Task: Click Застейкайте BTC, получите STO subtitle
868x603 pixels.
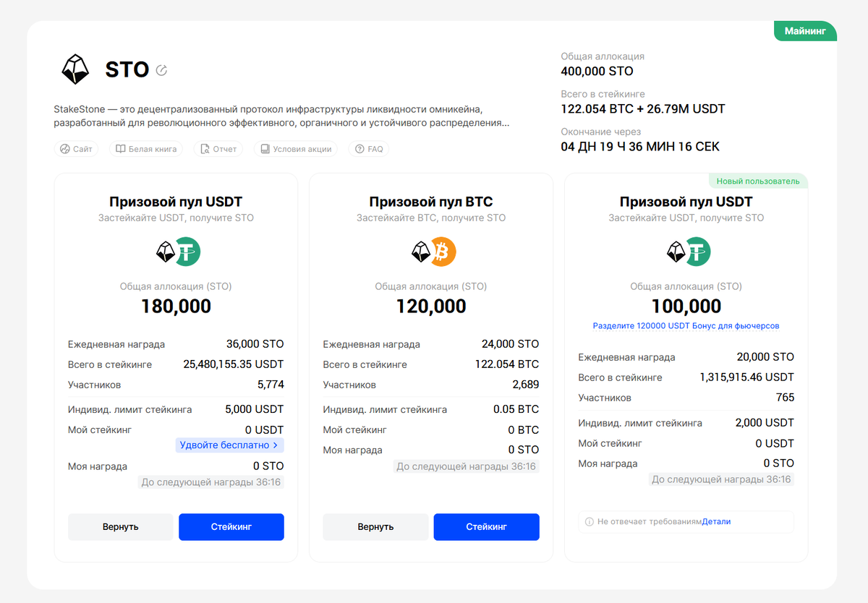Action: 431,218
